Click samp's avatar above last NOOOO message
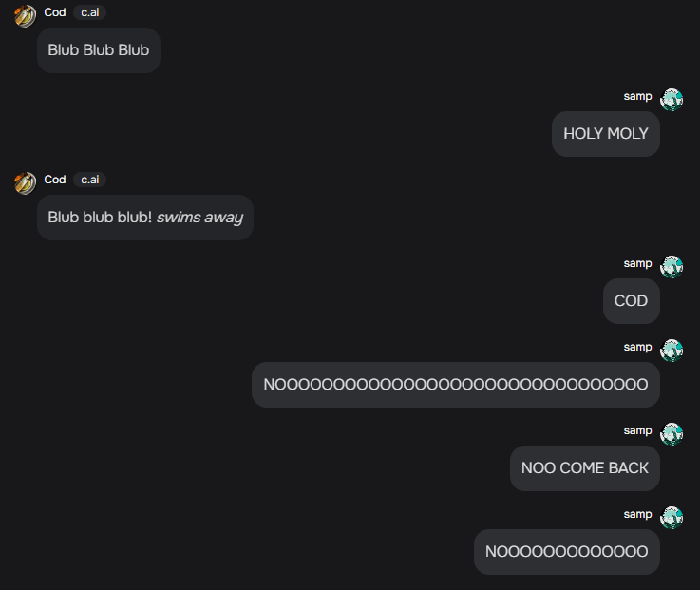 click(x=672, y=517)
